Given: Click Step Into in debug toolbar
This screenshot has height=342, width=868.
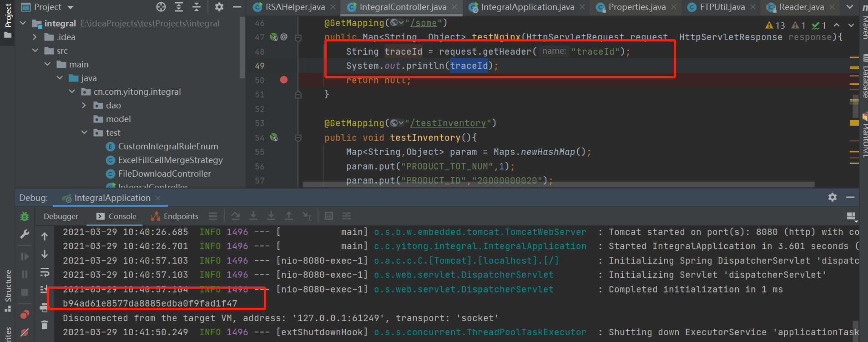Looking at the screenshot, I should [x=253, y=216].
